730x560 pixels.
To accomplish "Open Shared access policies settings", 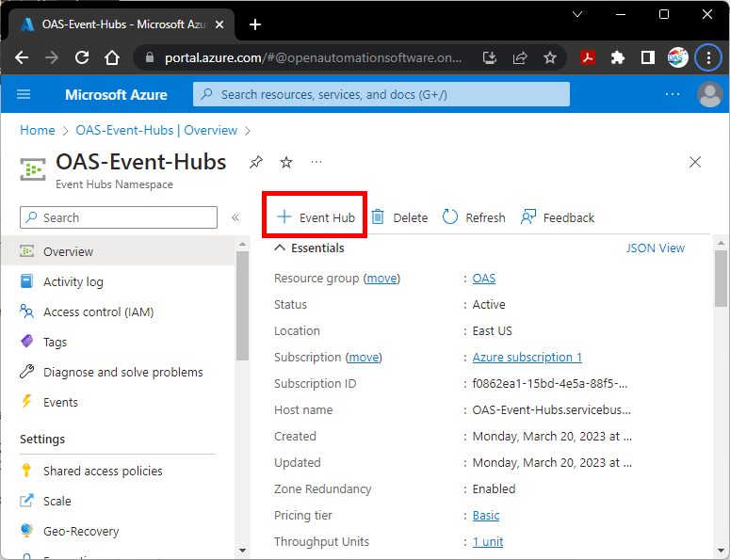I will tap(103, 471).
